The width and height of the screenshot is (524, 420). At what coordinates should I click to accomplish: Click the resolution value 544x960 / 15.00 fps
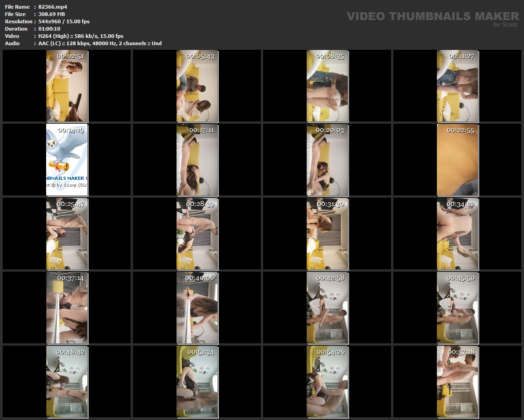pyautogui.click(x=64, y=21)
